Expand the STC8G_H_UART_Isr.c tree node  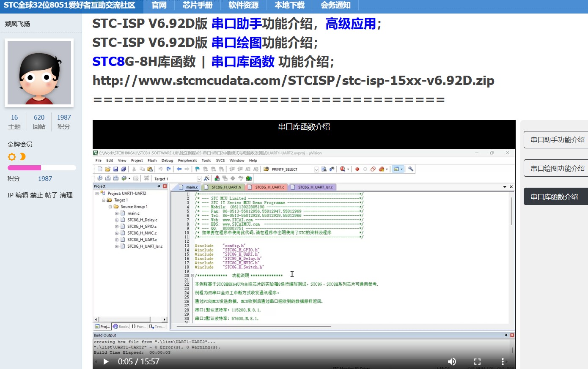point(117,246)
